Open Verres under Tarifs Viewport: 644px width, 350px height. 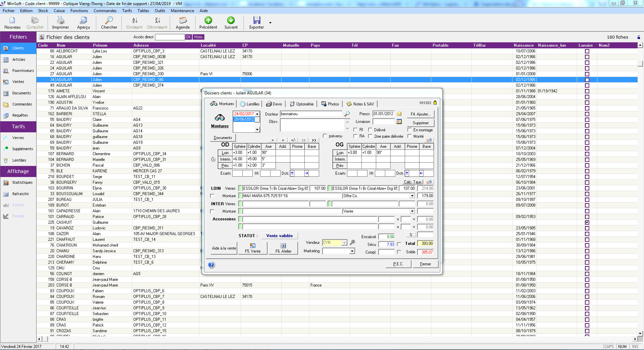(18, 138)
